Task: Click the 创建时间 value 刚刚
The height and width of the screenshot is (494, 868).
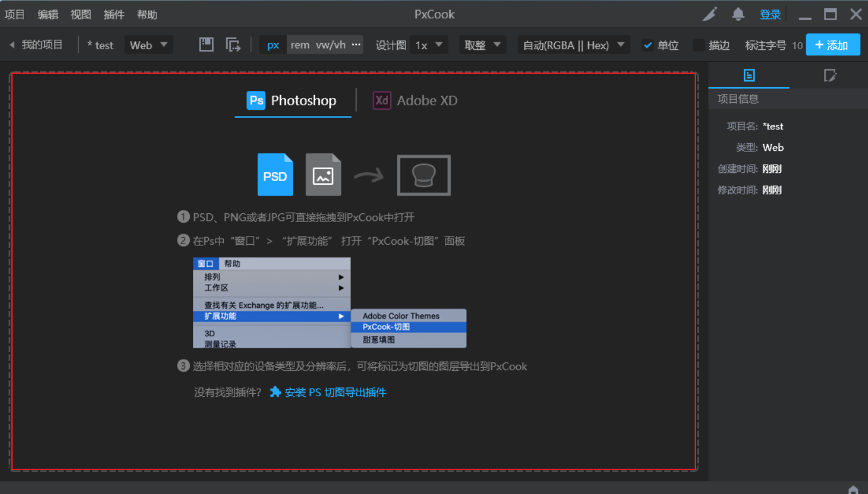Action: pos(772,169)
